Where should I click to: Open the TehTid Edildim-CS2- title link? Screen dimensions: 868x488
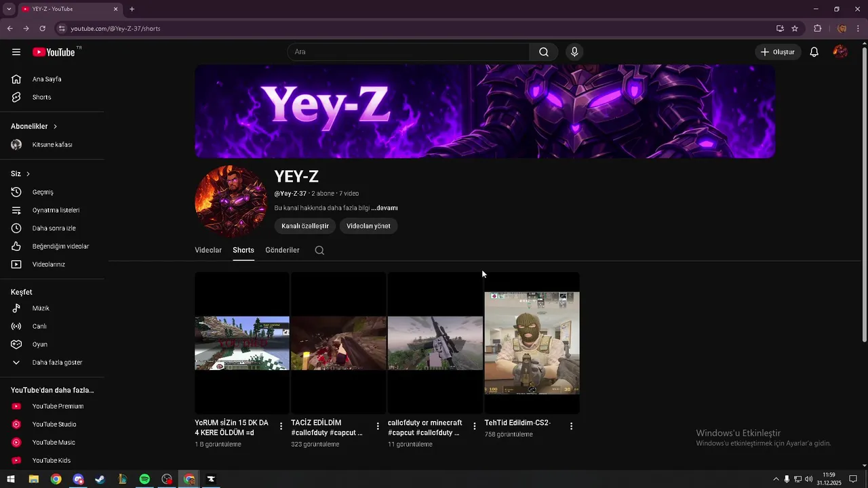click(x=517, y=423)
